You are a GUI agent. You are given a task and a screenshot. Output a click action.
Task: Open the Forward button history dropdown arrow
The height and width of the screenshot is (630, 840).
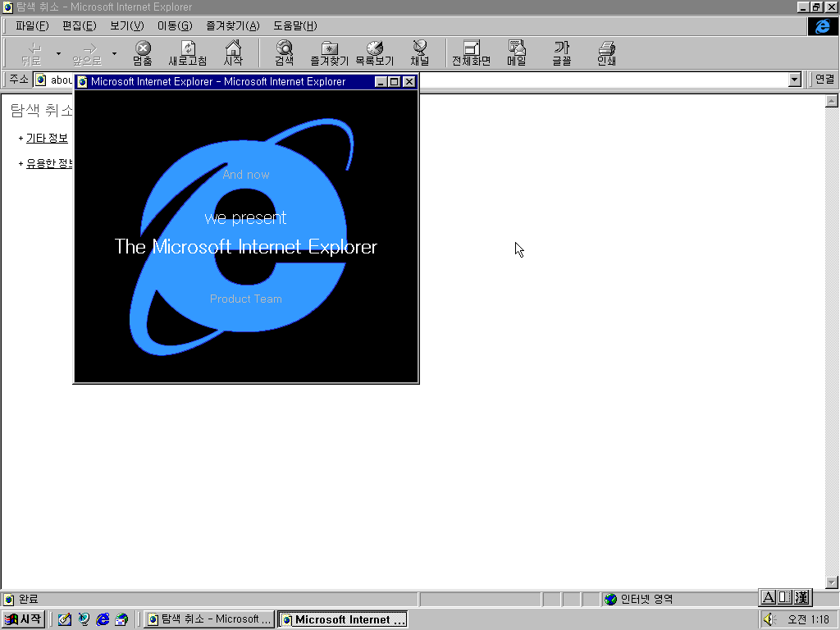pyautogui.click(x=114, y=53)
